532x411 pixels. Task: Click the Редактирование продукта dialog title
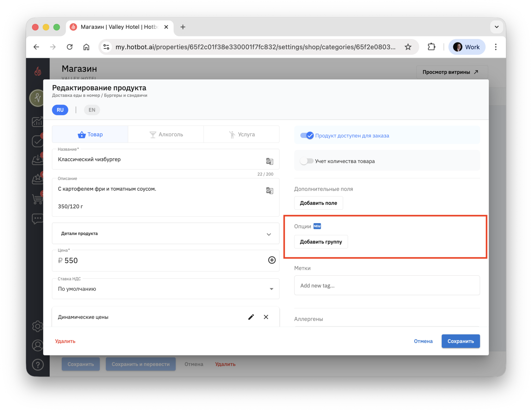tap(99, 88)
